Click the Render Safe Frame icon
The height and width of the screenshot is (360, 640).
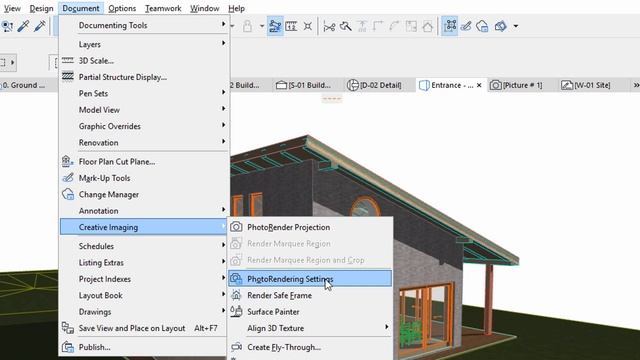236,295
